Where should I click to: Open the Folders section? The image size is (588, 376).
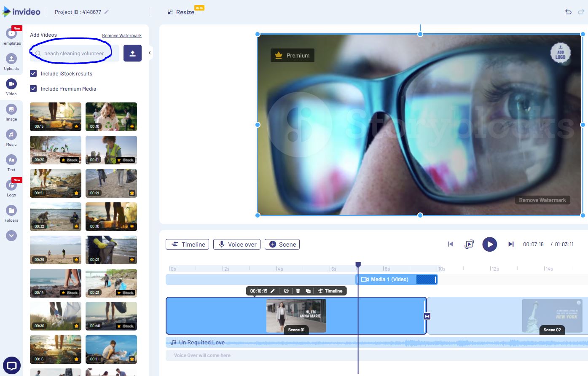click(11, 213)
